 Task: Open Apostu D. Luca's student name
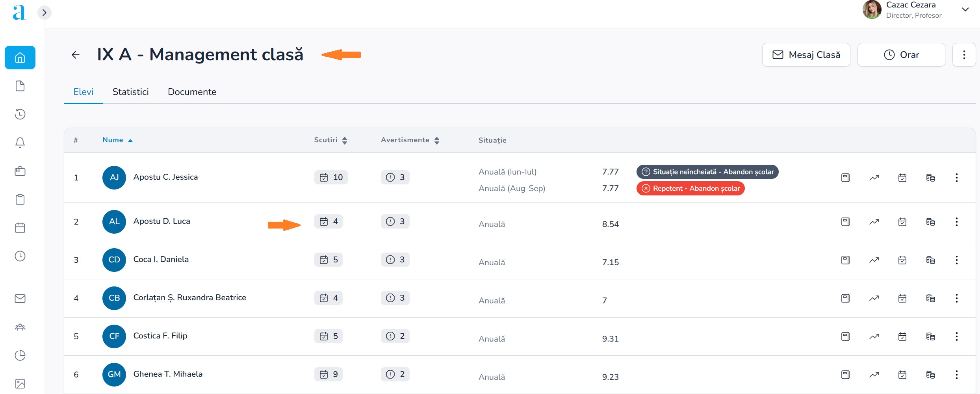click(x=161, y=221)
